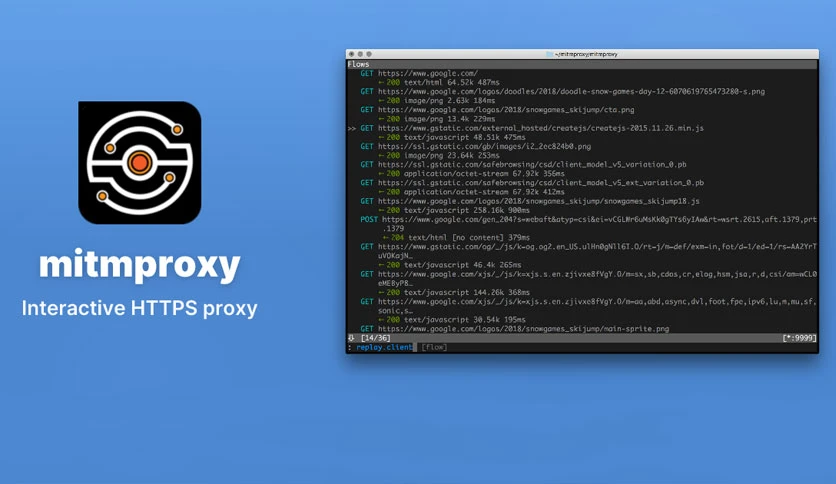Select the gstatic.com/og/_/js flow
Image resolution: width=836 pixels, height=484 pixels.
pyautogui.click(x=589, y=251)
